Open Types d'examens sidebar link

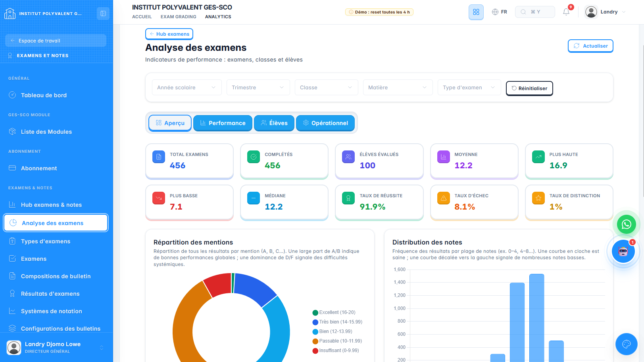point(56,241)
